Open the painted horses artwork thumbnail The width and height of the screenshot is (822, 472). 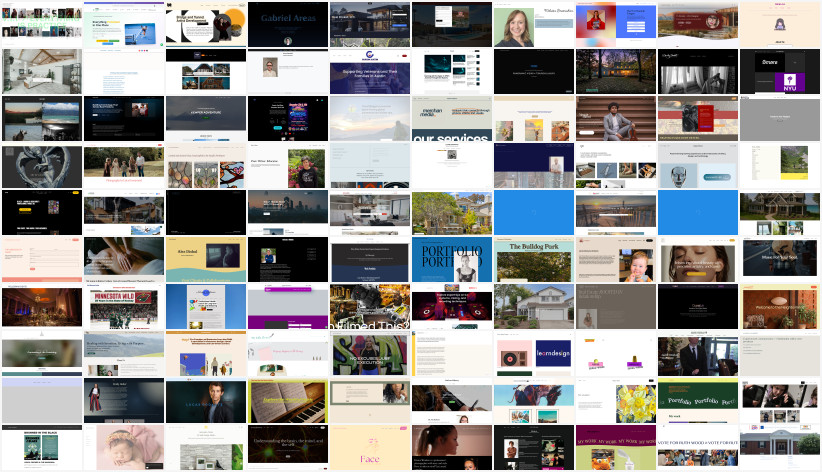(x=534, y=401)
